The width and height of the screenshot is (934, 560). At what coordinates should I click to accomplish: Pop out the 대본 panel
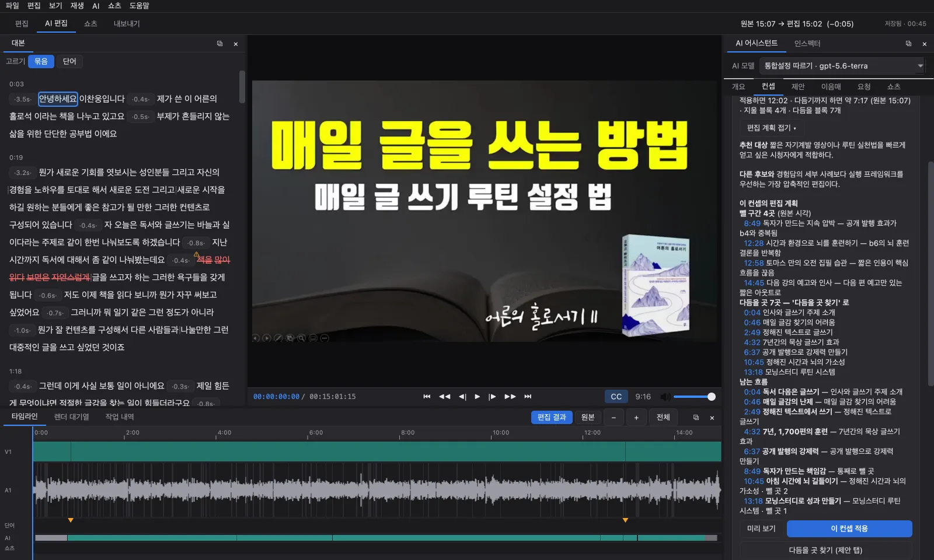219,44
